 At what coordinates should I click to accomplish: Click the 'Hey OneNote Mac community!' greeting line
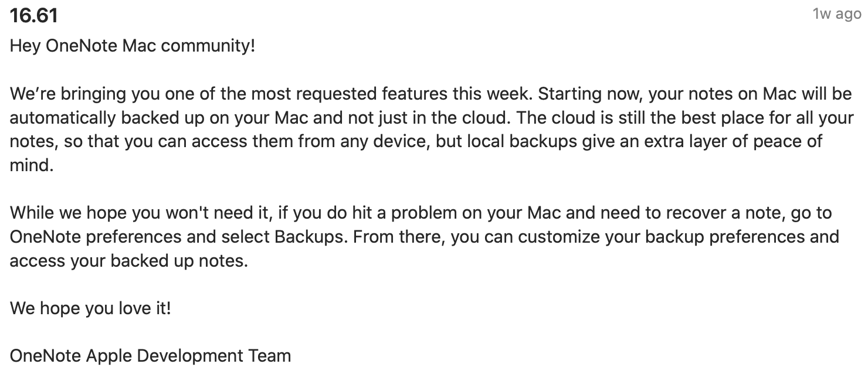pos(133,46)
